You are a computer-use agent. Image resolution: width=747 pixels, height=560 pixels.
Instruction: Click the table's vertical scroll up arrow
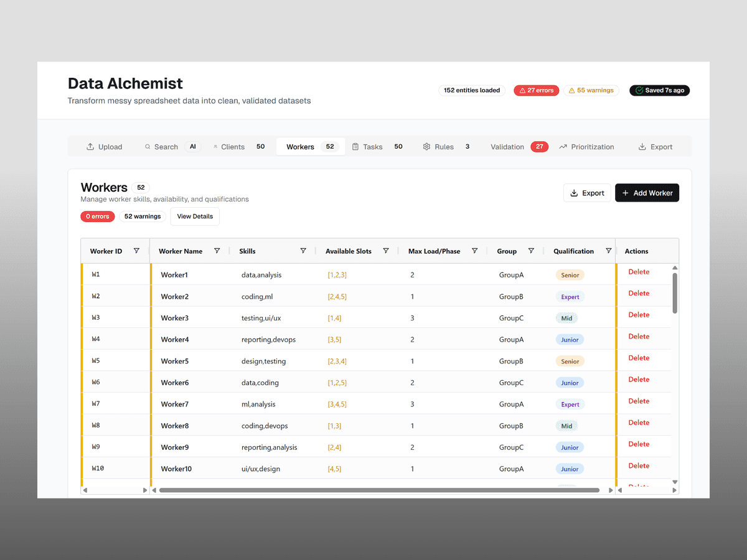click(x=675, y=268)
